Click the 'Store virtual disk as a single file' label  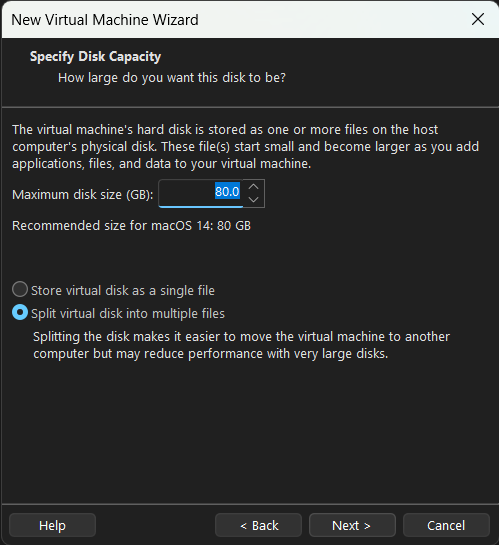pyautogui.click(x=123, y=291)
